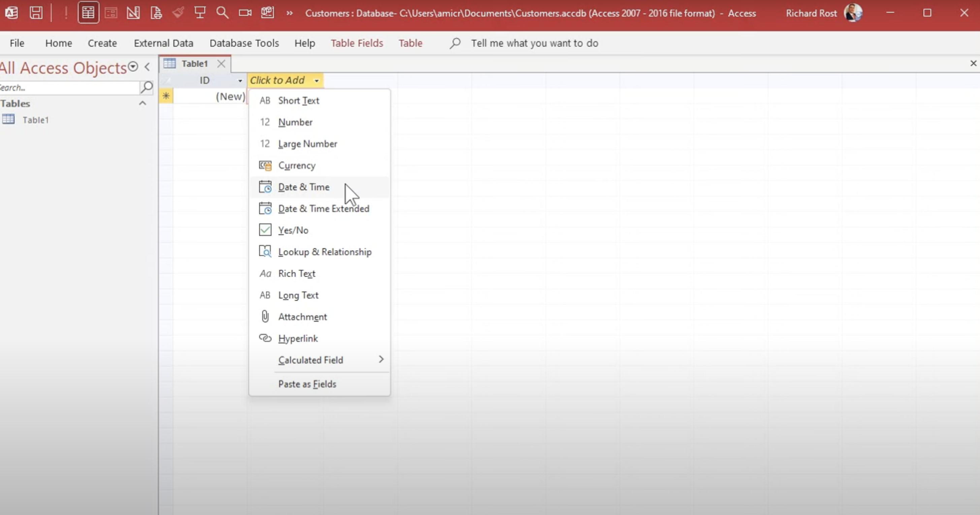Click the building blocks icon in toolbar

pos(267,12)
